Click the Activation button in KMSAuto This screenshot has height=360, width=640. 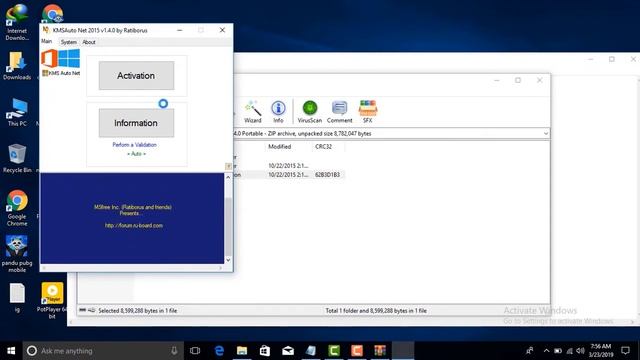pos(136,76)
